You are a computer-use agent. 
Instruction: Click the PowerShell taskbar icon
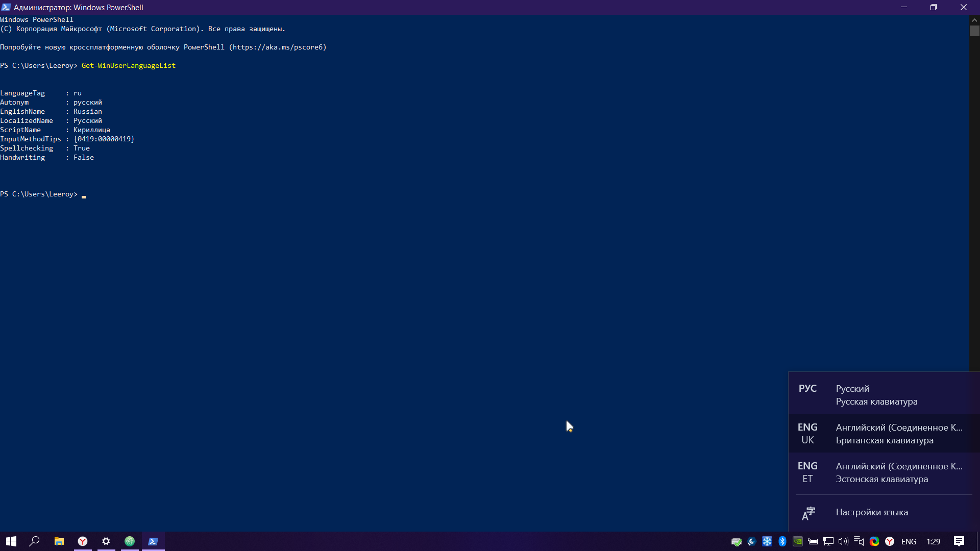pos(153,542)
